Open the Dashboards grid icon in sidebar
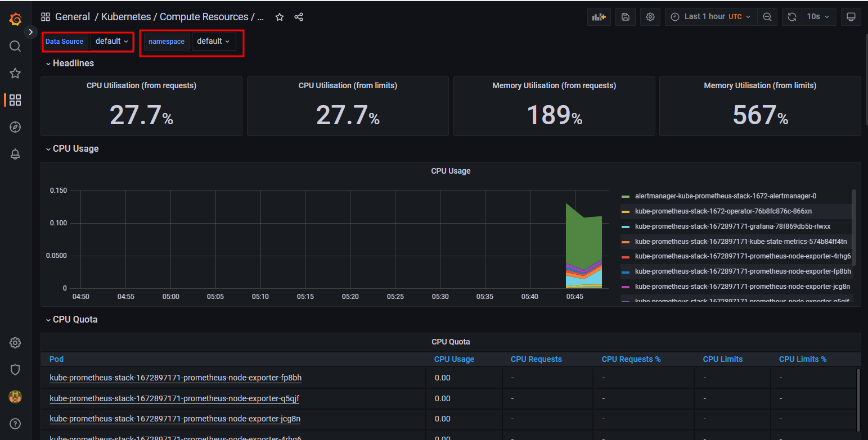Screen dimensions: 868x440 (x=15, y=100)
